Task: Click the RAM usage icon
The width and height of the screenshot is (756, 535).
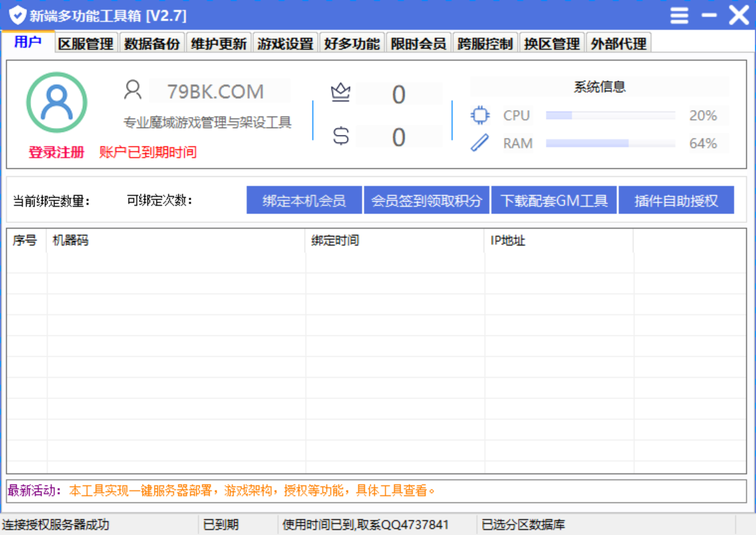Action: pyautogui.click(x=479, y=143)
